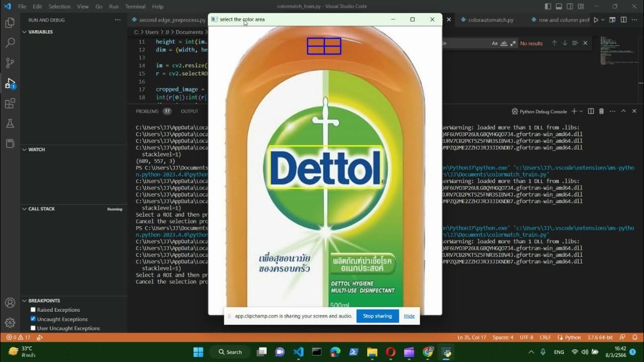644x362 pixels.
Task: Go to previous match arrow in find widget
Action: 554,43
